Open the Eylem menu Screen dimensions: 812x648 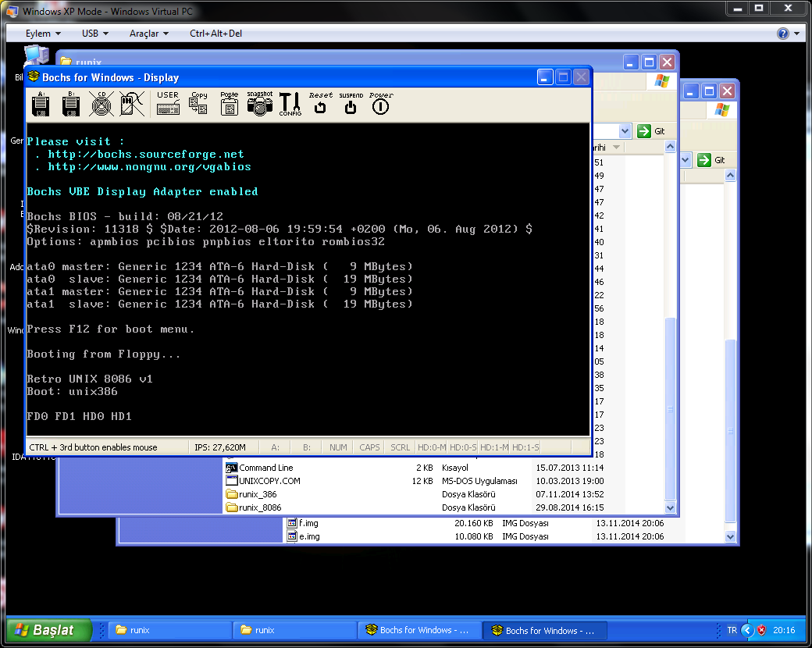coord(43,33)
